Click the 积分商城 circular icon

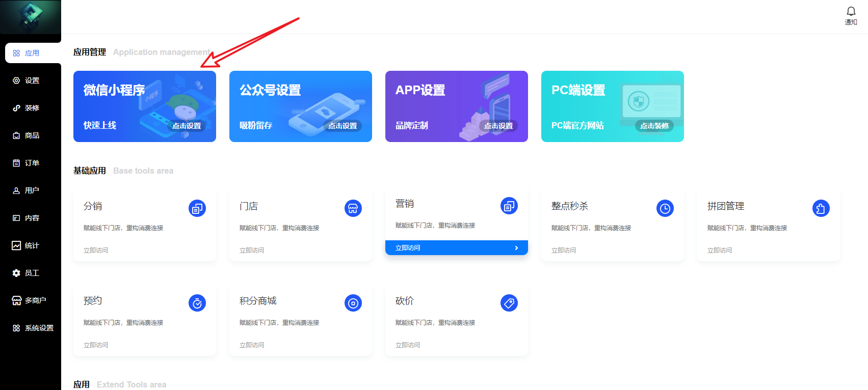(353, 303)
